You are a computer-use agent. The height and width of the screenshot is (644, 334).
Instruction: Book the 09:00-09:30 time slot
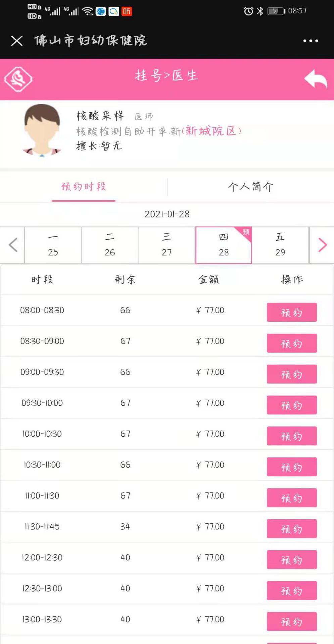(291, 374)
